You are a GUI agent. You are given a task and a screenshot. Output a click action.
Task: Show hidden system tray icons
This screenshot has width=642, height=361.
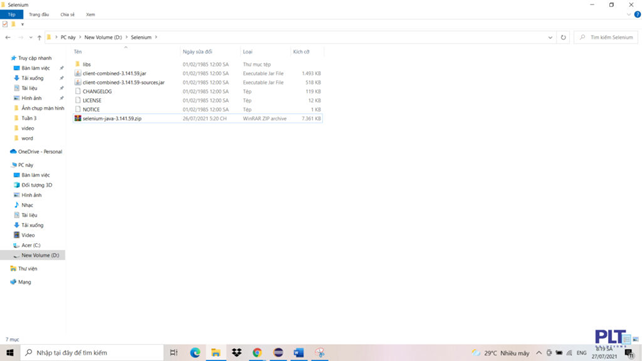pos(539,353)
